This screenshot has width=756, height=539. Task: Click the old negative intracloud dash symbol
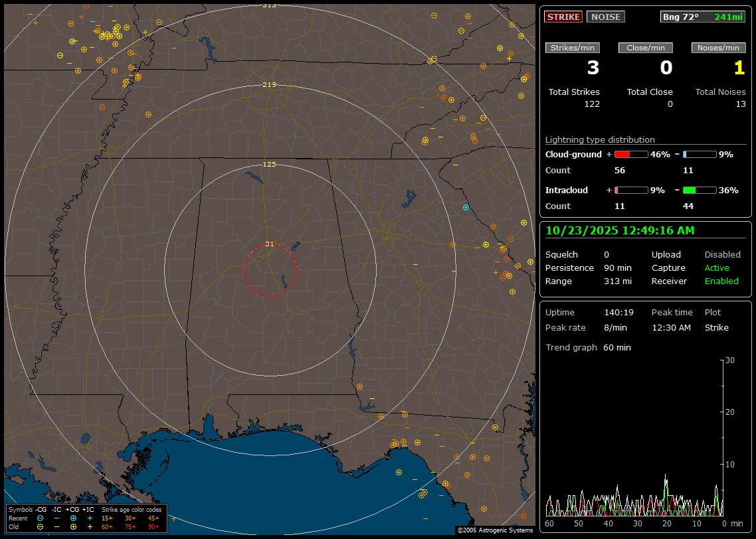pos(57,526)
